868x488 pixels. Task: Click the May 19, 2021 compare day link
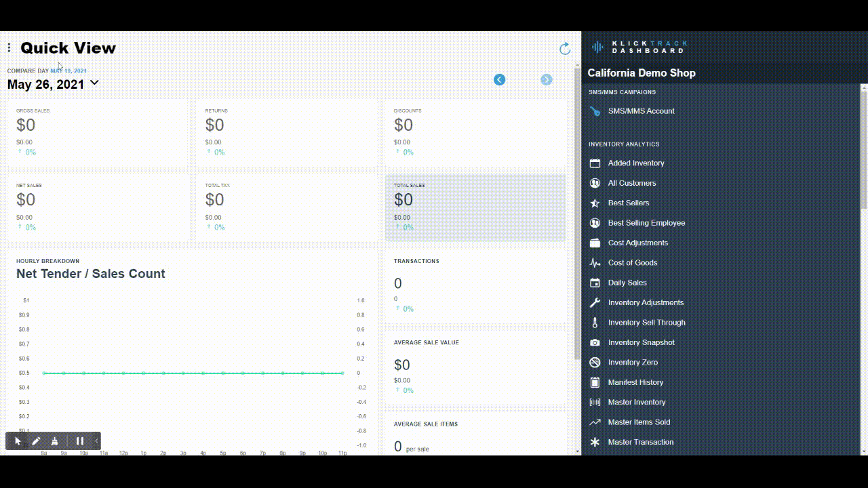[x=68, y=70]
